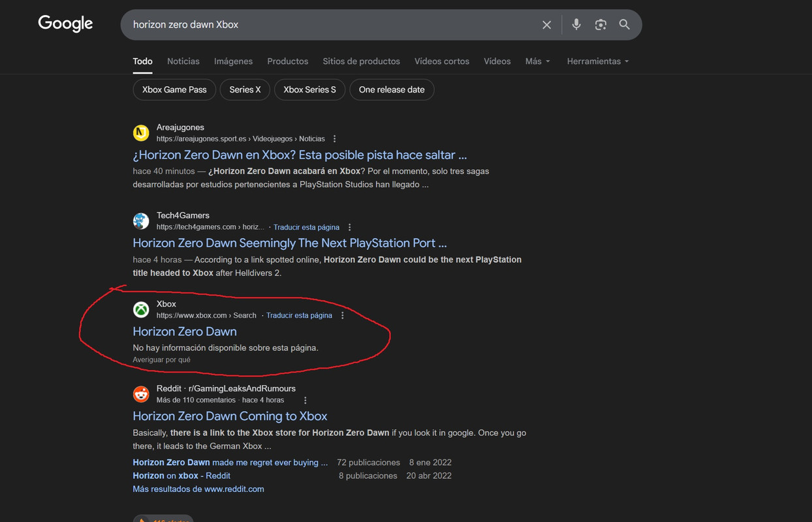Click the r/GamingLeaksAndRumours subreddit name
The image size is (812, 522).
pyautogui.click(x=243, y=389)
